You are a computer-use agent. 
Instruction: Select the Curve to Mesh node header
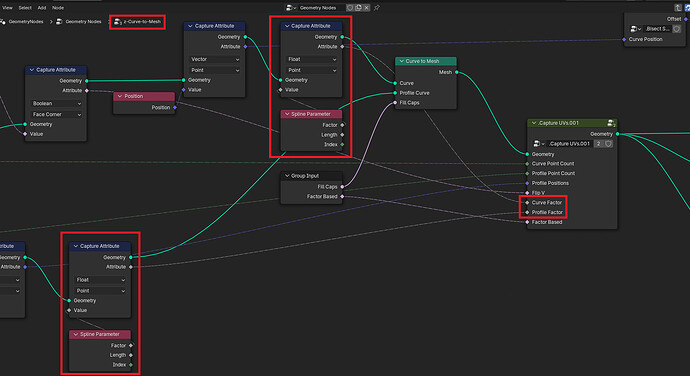coord(426,61)
